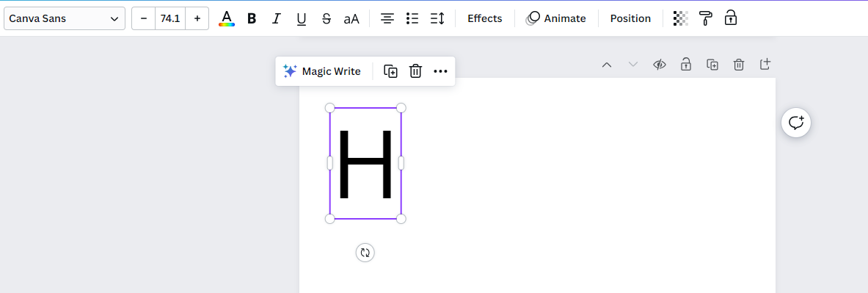Click the top-right resize handle
This screenshot has width=868, height=293.
[401, 107]
